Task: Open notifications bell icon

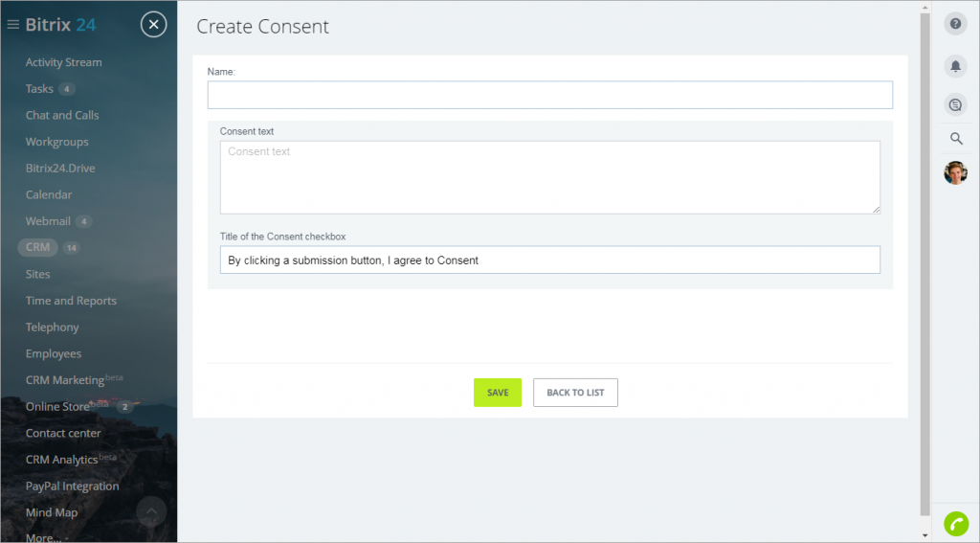Action: (x=955, y=66)
